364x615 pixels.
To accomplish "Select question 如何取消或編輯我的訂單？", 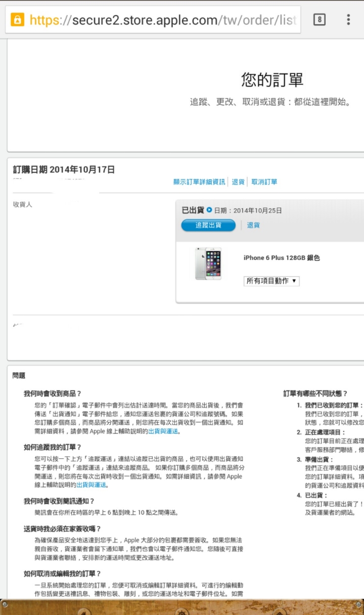I will (62, 574).
